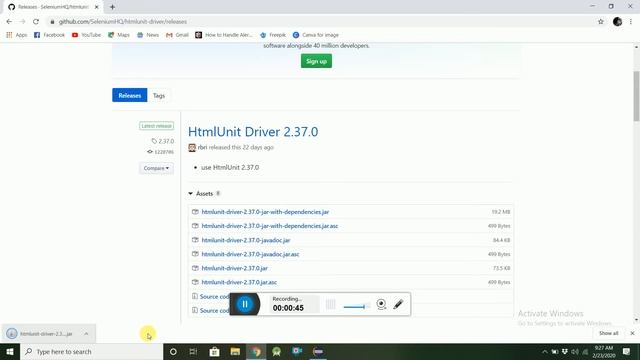640x360 pixels.
Task: Download htmlunit-driver-2.37.0.jar
Action: [235, 268]
